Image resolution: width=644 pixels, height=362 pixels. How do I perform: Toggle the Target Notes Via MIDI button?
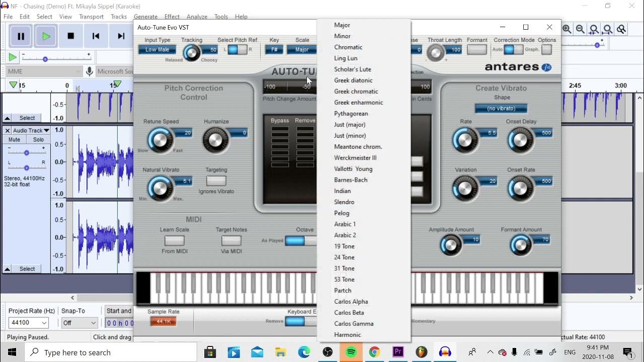coord(231,240)
